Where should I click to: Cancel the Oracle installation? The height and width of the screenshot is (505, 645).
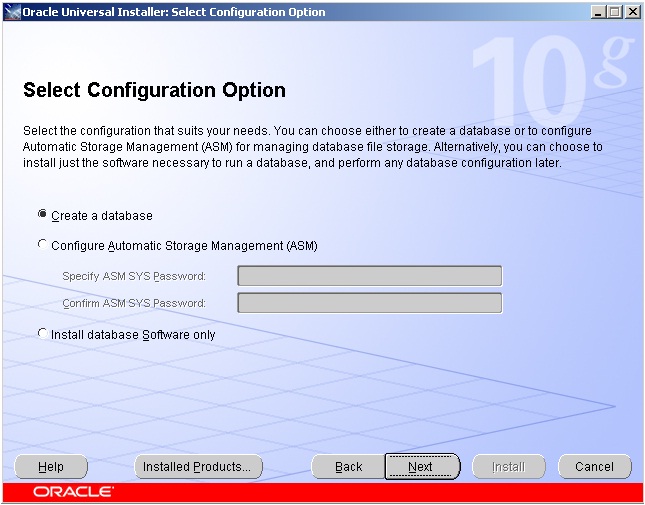coord(594,466)
